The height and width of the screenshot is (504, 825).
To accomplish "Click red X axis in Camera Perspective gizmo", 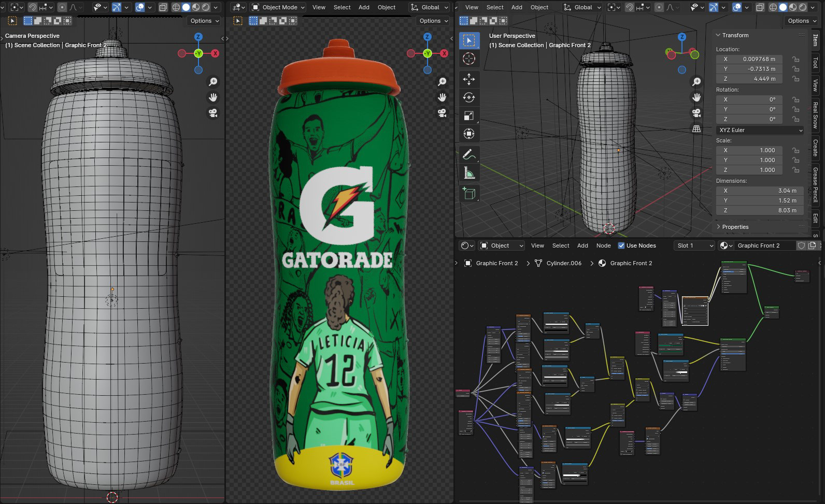I will click(x=215, y=53).
